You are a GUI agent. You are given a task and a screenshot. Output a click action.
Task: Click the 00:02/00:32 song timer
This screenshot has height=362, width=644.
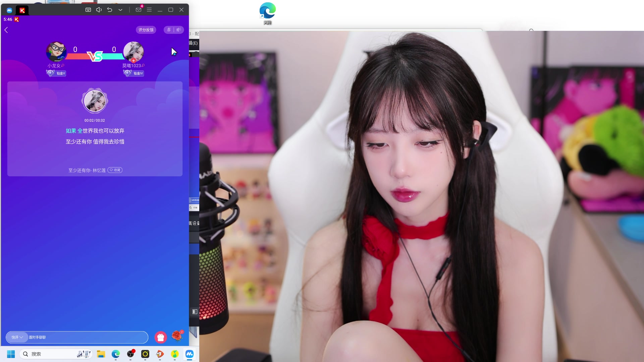click(x=95, y=120)
